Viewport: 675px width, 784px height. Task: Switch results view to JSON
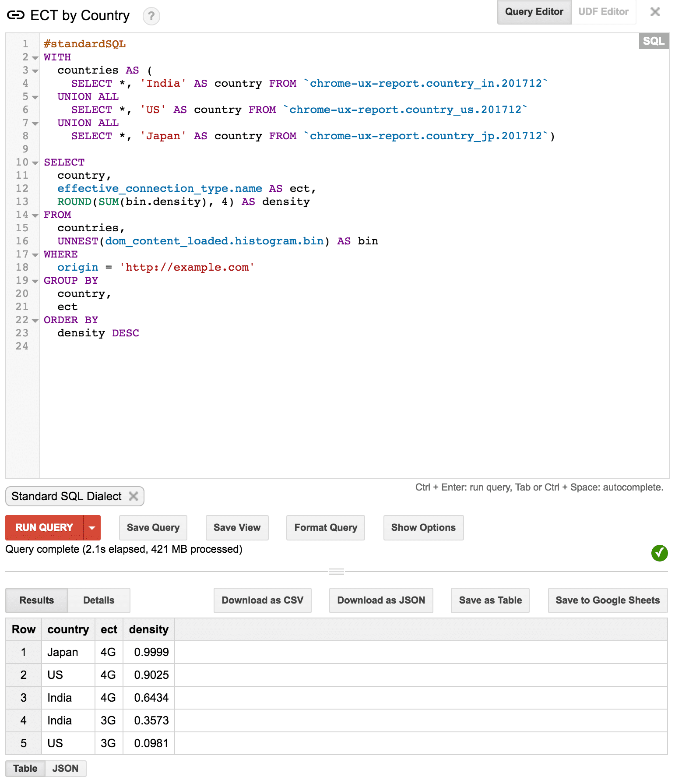coord(65,768)
